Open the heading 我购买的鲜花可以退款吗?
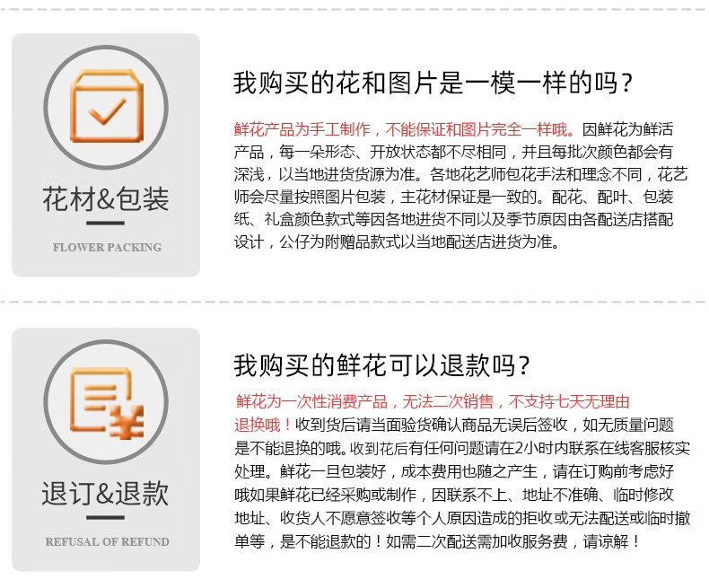 [x=381, y=365]
